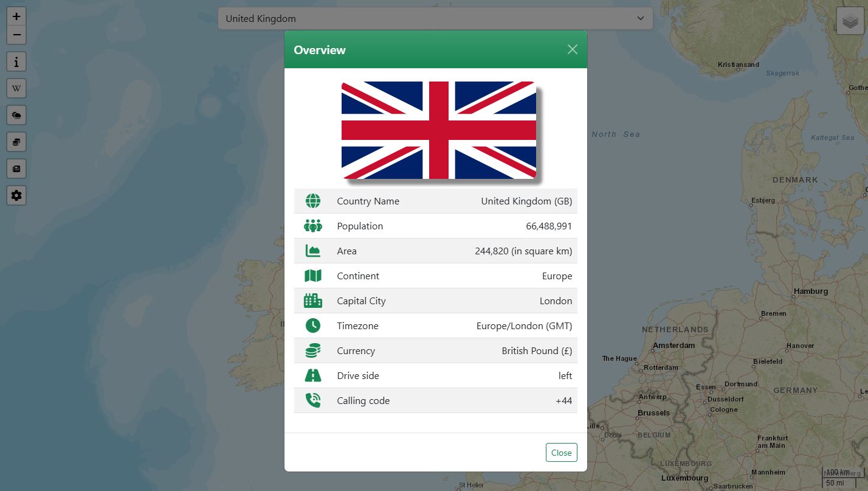Select the value Europe/London (GMT)
This screenshot has width=868, height=491.
(x=525, y=326)
